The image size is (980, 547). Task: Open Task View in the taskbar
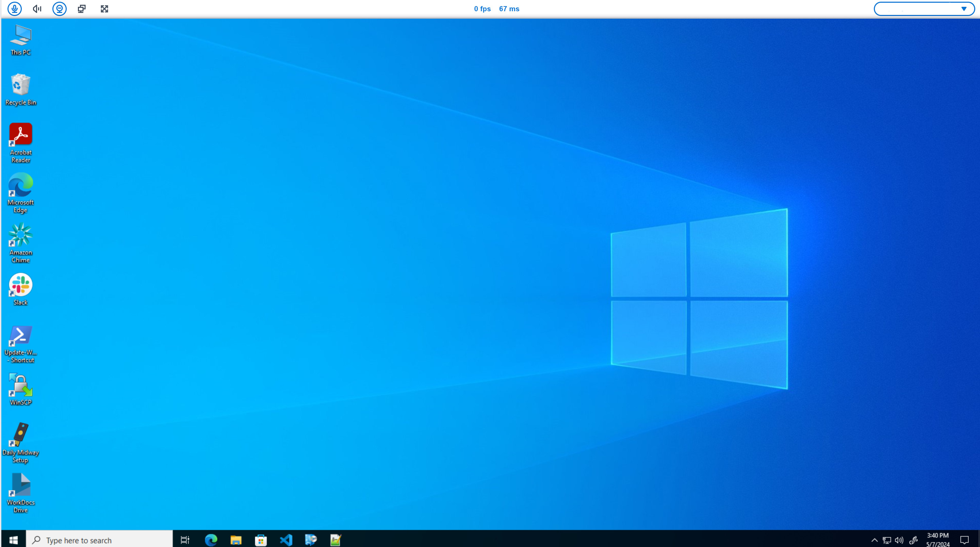pos(185,540)
